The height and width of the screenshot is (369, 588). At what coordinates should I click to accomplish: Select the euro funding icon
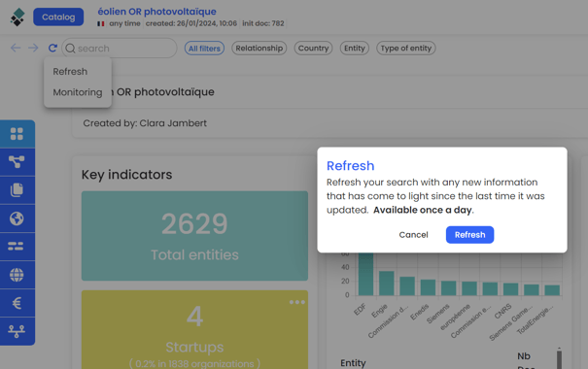[x=17, y=303]
